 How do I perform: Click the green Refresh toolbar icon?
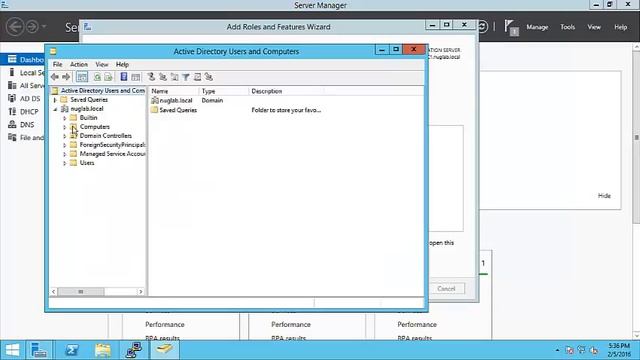(97, 77)
